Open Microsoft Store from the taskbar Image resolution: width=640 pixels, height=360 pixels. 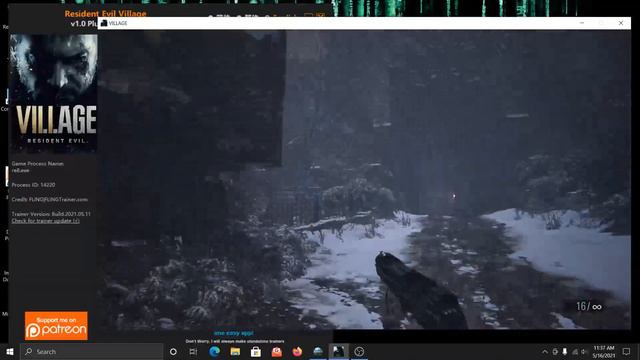256,351
